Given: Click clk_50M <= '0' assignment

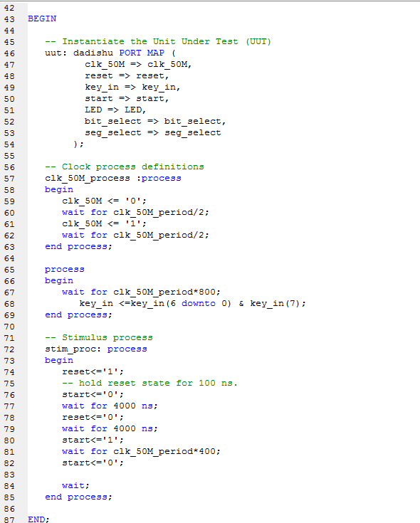Looking at the screenshot, I should coord(104,201).
